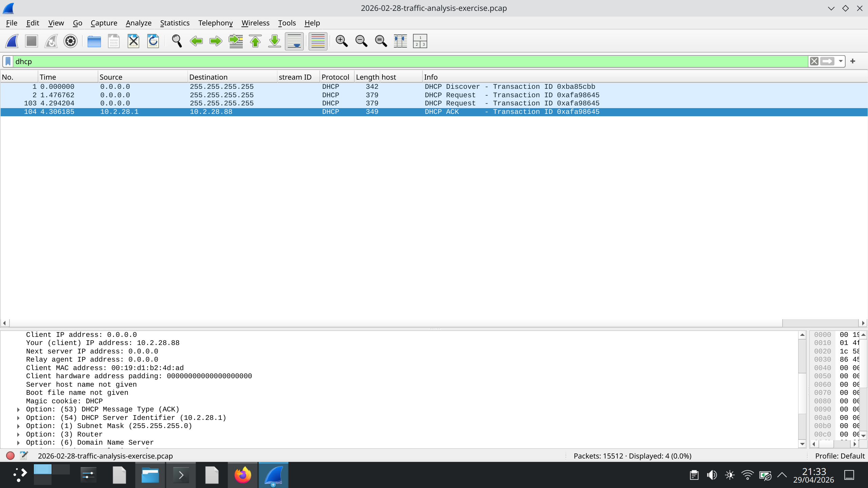
Task: Sort by Source column header
Action: pos(143,77)
